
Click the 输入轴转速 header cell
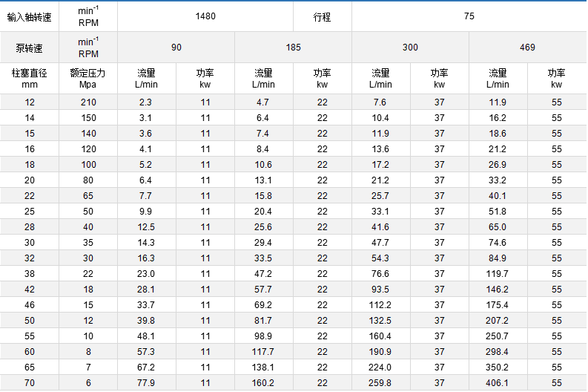click(30, 16)
